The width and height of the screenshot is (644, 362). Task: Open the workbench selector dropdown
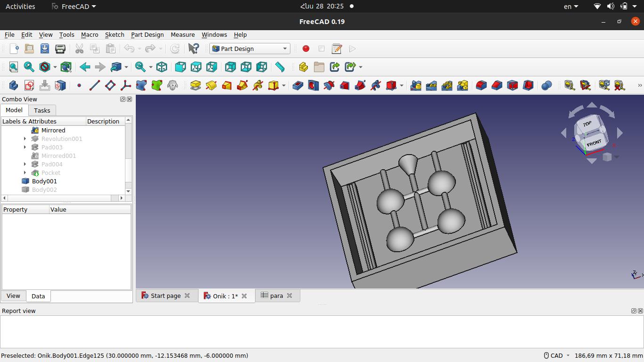pos(250,49)
